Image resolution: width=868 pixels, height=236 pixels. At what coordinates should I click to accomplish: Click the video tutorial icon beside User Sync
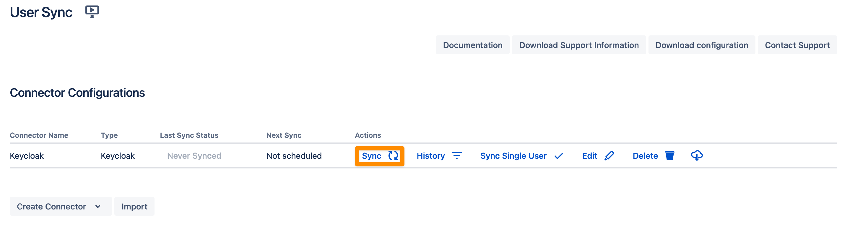click(x=92, y=12)
